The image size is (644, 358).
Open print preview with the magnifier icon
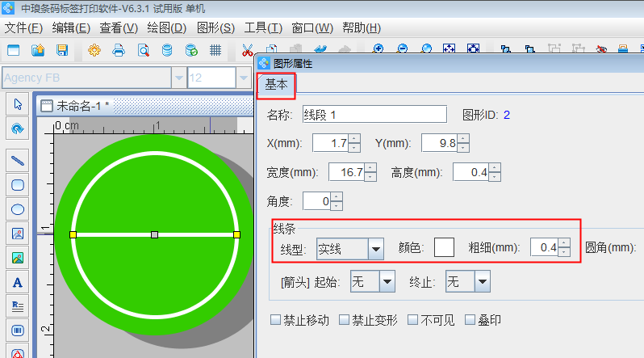(143, 50)
